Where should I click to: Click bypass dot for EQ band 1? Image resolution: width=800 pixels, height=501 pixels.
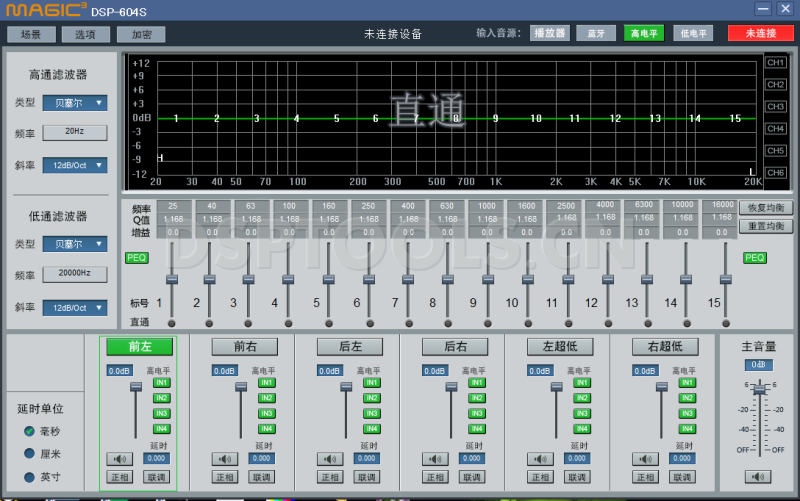[x=171, y=323]
